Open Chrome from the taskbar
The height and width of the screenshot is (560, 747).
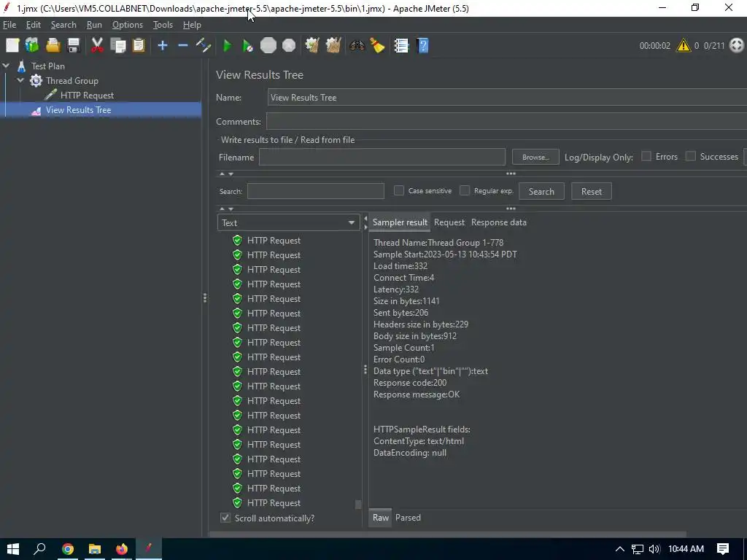68,549
